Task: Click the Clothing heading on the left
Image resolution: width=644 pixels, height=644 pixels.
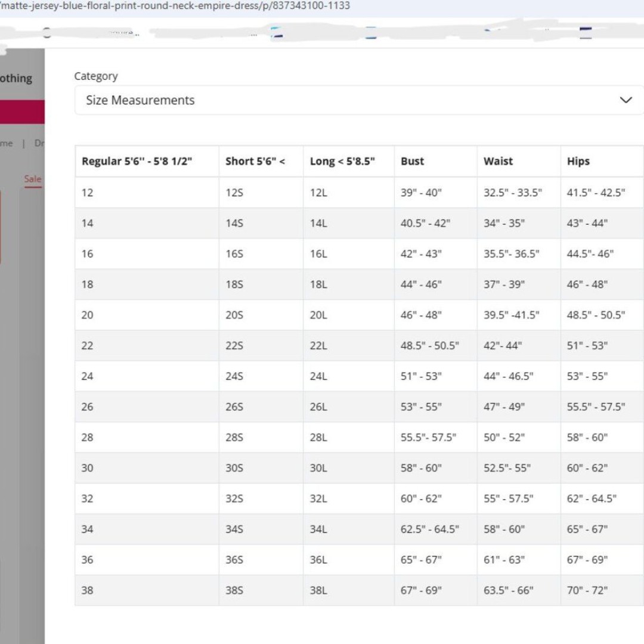Action: pos(16,78)
